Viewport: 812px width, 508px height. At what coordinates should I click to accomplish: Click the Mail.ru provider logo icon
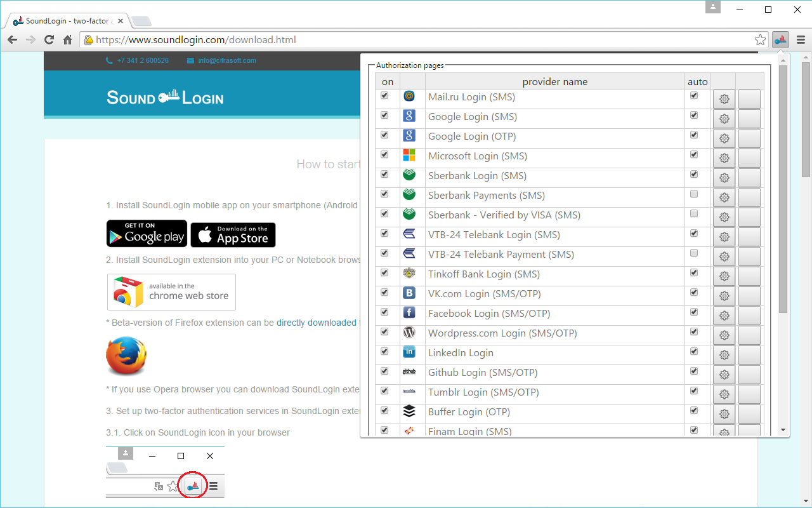point(409,97)
